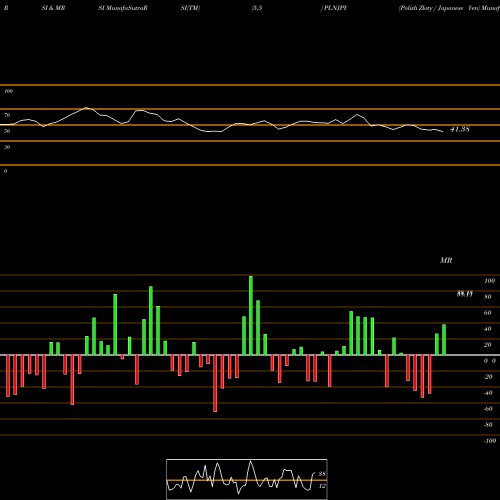Click the 70 level label on RSI axis
The width and height of the screenshot is (500, 500).
tap(7, 115)
